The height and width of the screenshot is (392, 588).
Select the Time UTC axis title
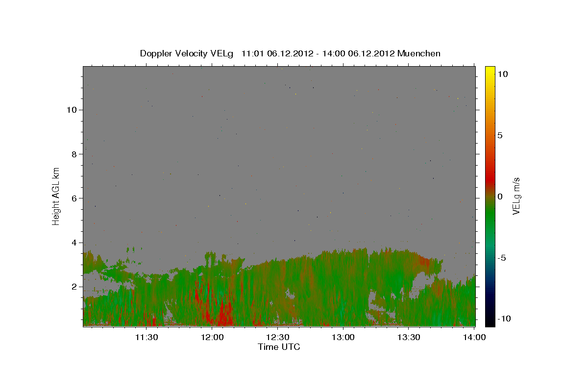tap(279, 347)
